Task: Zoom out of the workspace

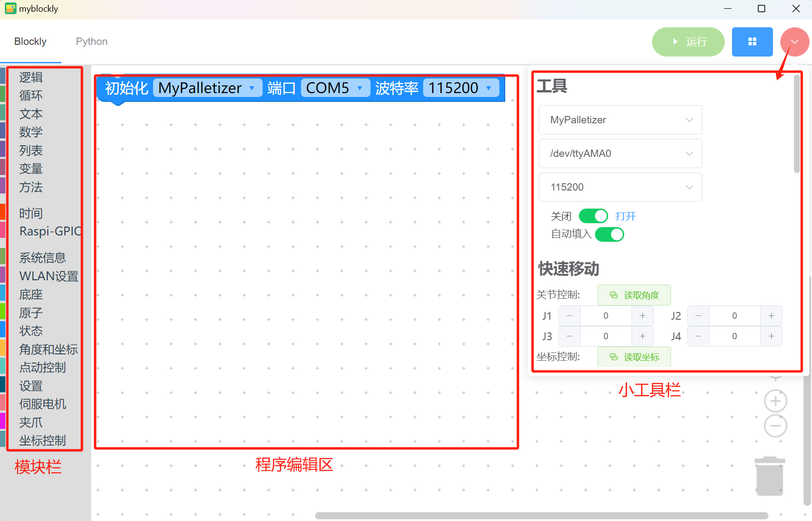Action: coord(775,425)
